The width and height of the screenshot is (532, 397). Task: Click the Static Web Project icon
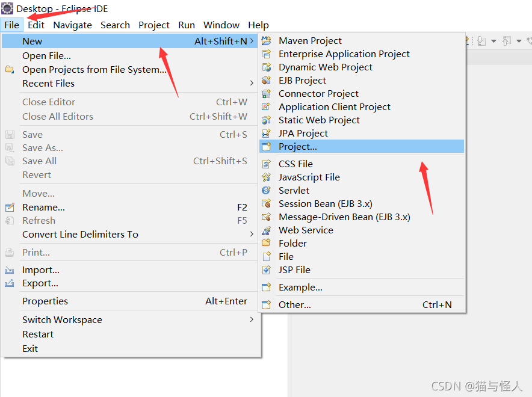click(267, 120)
